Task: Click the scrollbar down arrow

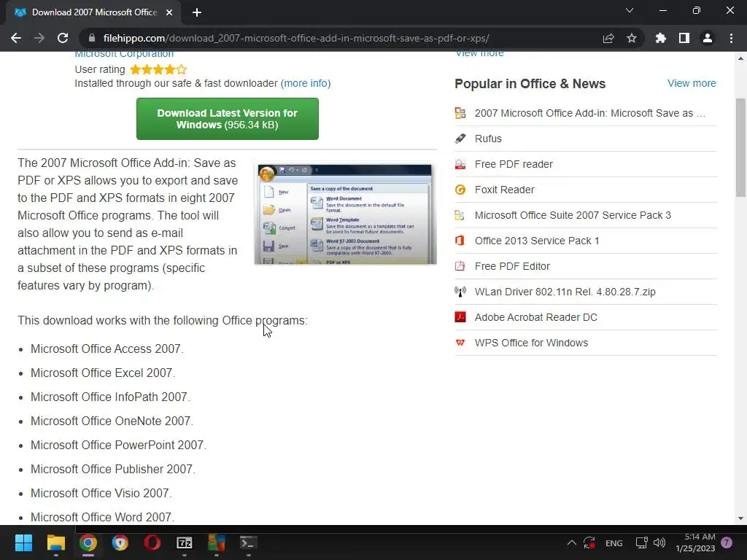Action: click(740, 518)
